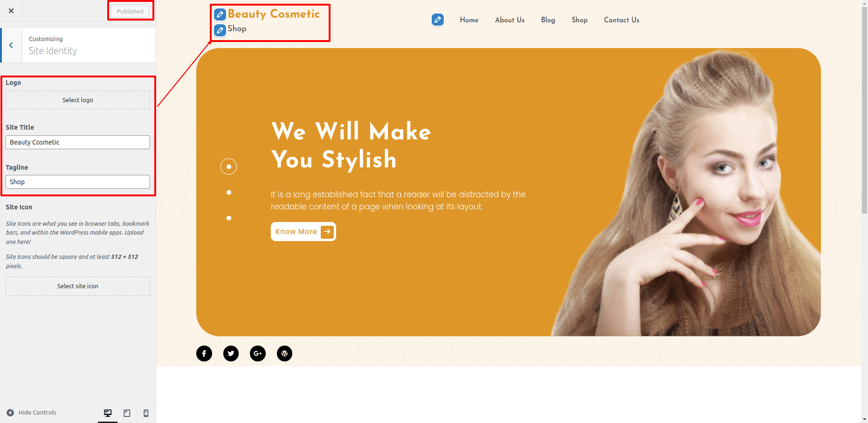Viewport: 868px width, 423px height.
Task: Go back from Site Identity section
Action: [x=11, y=45]
